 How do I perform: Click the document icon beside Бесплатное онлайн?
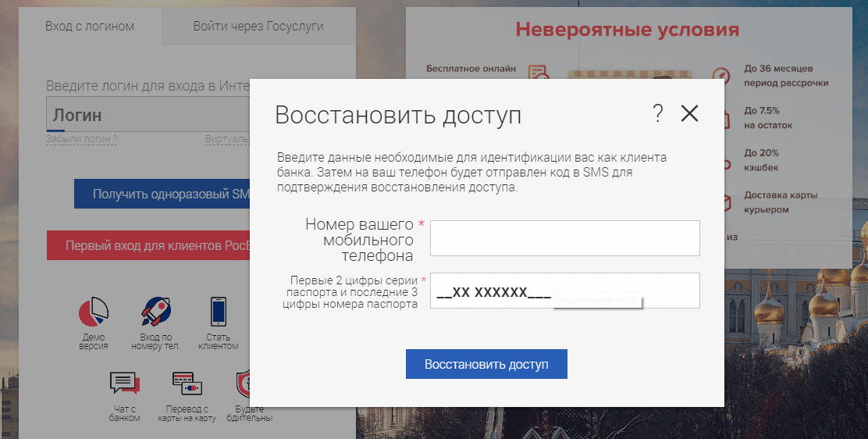538,73
